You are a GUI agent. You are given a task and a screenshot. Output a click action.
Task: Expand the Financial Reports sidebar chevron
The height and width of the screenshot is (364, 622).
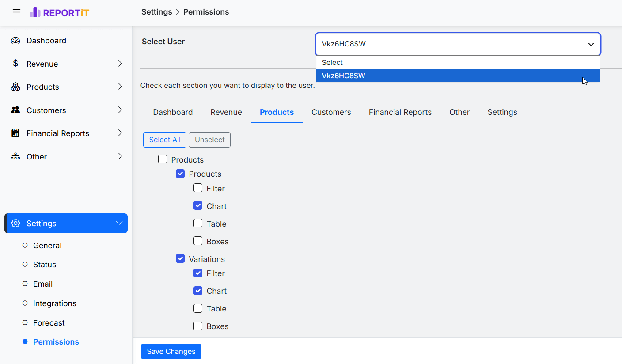pos(120,133)
